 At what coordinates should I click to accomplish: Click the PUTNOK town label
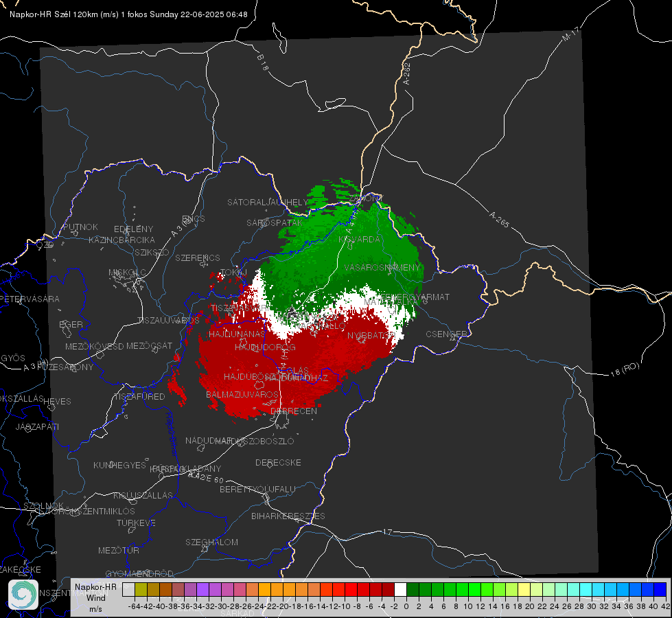80,227
